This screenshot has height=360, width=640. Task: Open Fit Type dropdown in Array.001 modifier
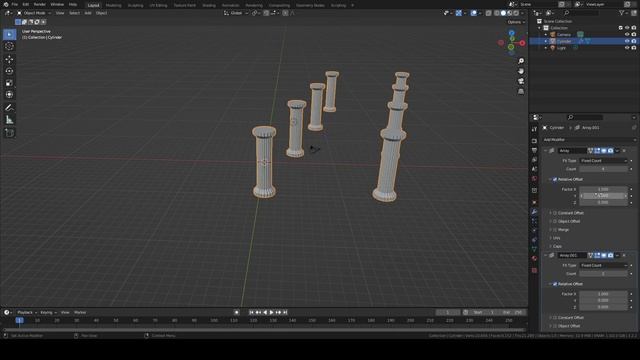click(x=603, y=265)
